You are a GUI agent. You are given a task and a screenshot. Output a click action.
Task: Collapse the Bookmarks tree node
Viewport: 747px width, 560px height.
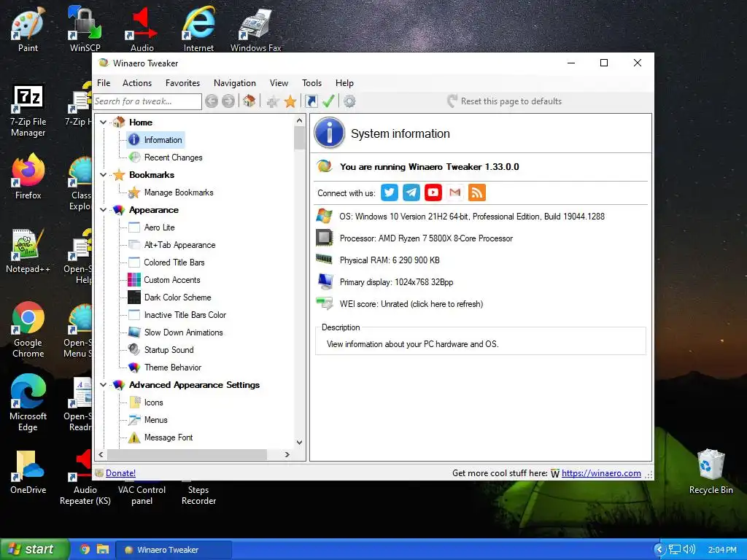(x=103, y=175)
